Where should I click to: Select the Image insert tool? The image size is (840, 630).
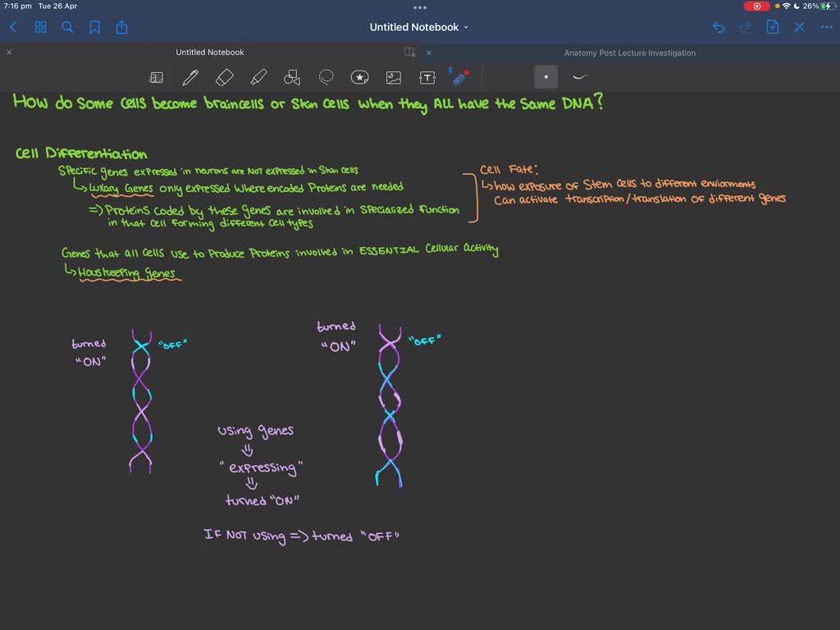(x=394, y=78)
